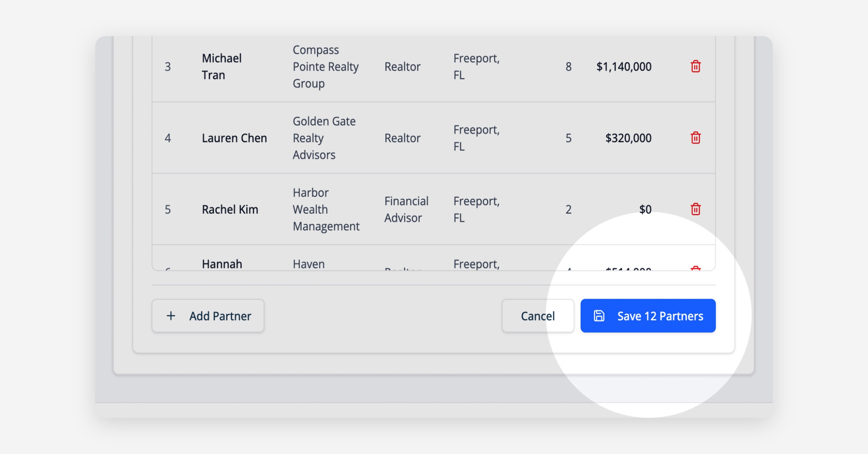Select the Lauren Chen name cell
Viewport: 868px width, 454px height.
(234, 138)
